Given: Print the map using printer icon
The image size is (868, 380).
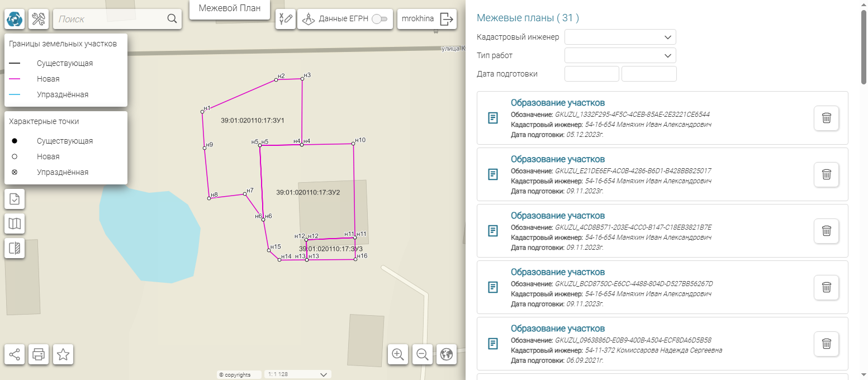Looking at the screenshot, I should [x=39, y=354].
